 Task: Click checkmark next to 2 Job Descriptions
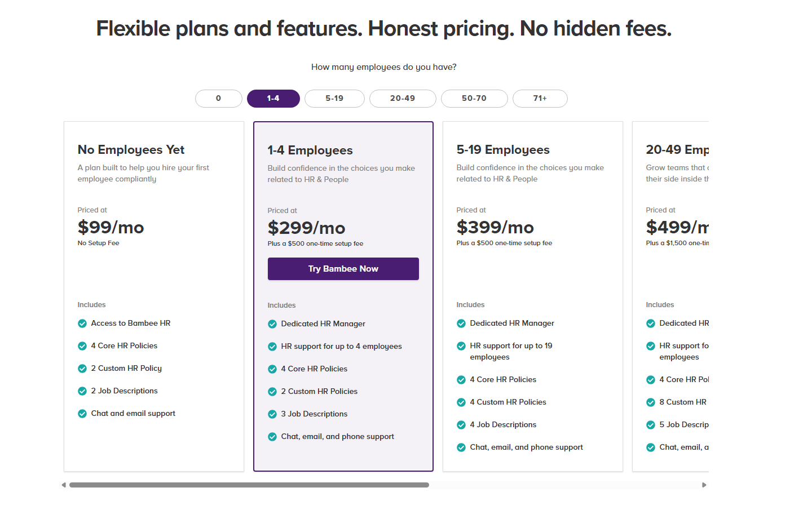[82, 391]
